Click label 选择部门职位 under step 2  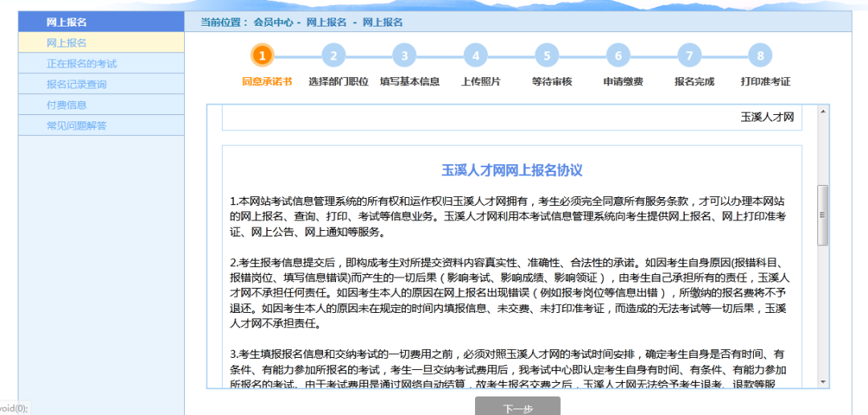pyautogui.click(x=338, y=81)
